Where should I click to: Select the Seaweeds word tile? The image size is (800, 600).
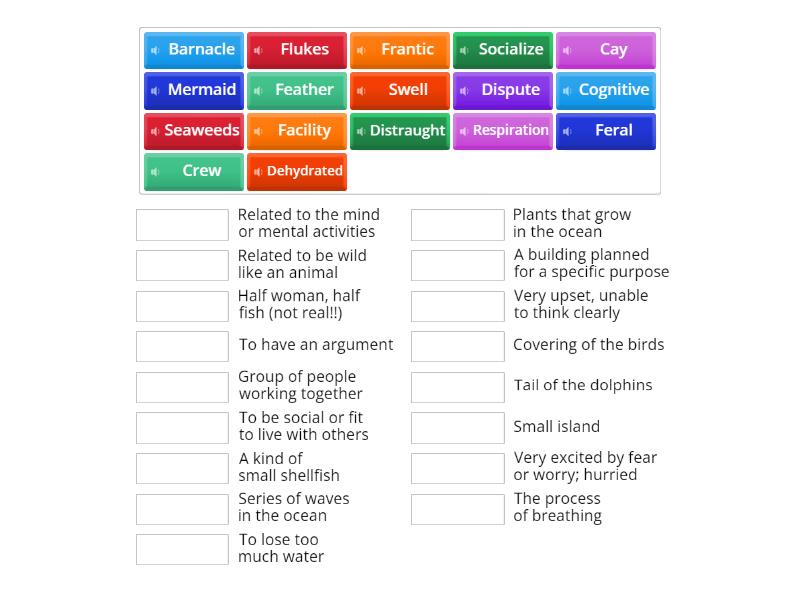[x=193, y=130]
